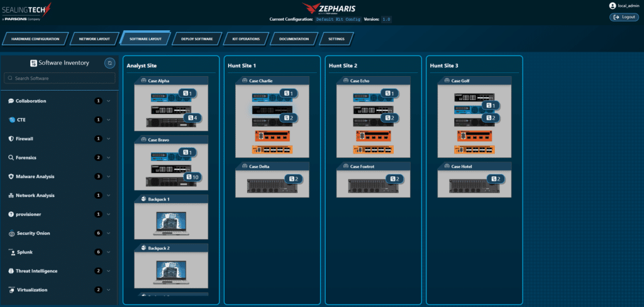Click the Hunt Site 3 heading
The image size is (644, 307).
pos(444,65)
